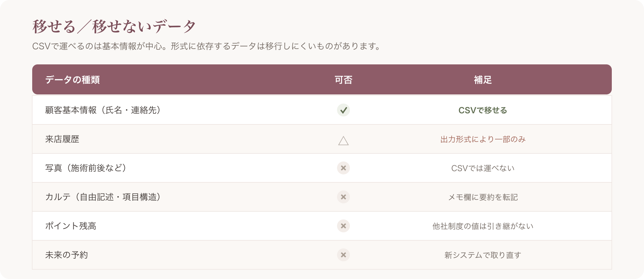Click green checkmark icon for 顧客基本情報
The height and width of the screenshot is (279, 644).
[x=343, y=110]
